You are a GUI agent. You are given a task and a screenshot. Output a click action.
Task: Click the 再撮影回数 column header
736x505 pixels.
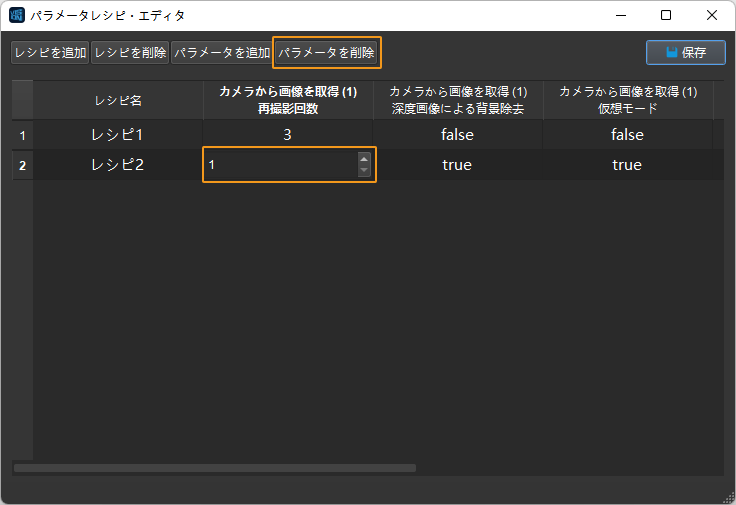[x=288, y=100]
